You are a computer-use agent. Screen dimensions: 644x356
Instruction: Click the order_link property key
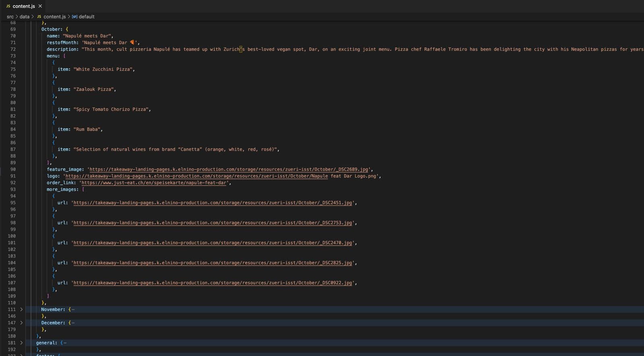tap(61, 182)
